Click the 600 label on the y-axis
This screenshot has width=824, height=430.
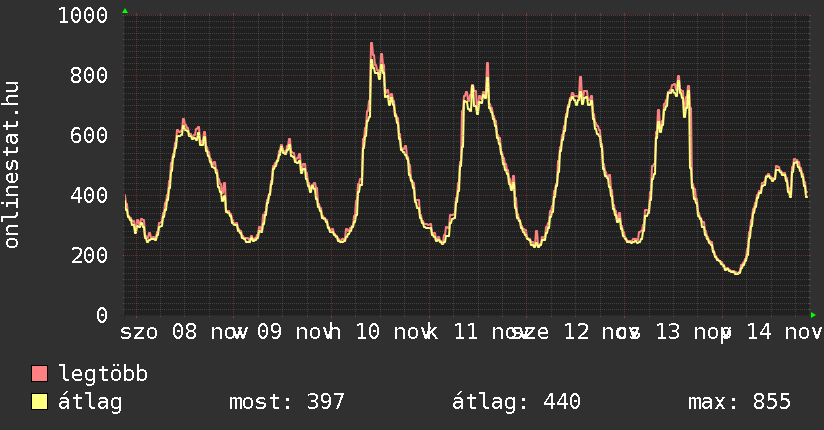click(x=90, y=135)
